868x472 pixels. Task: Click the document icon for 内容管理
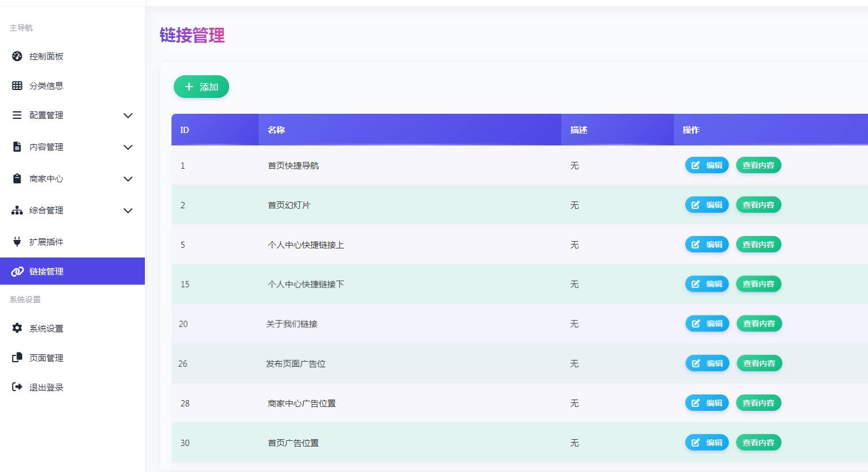17,147
